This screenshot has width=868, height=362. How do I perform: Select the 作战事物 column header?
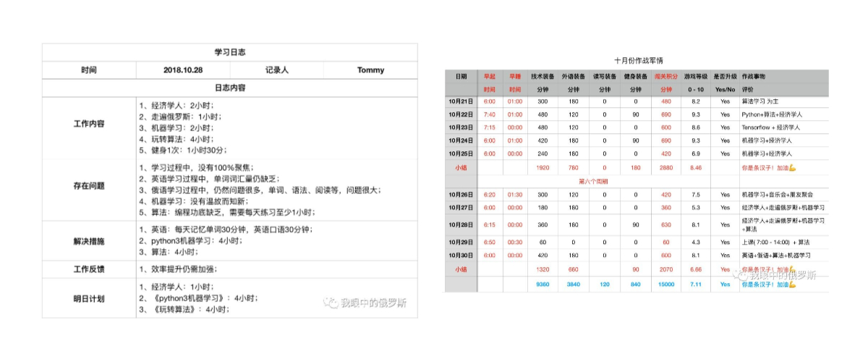pos(753,76)
